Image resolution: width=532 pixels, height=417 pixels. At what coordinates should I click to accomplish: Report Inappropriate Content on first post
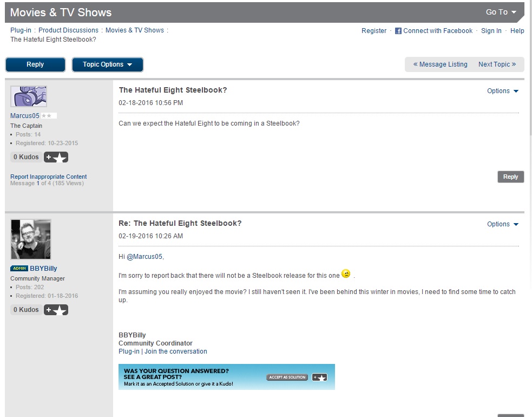tap(49, 177)
